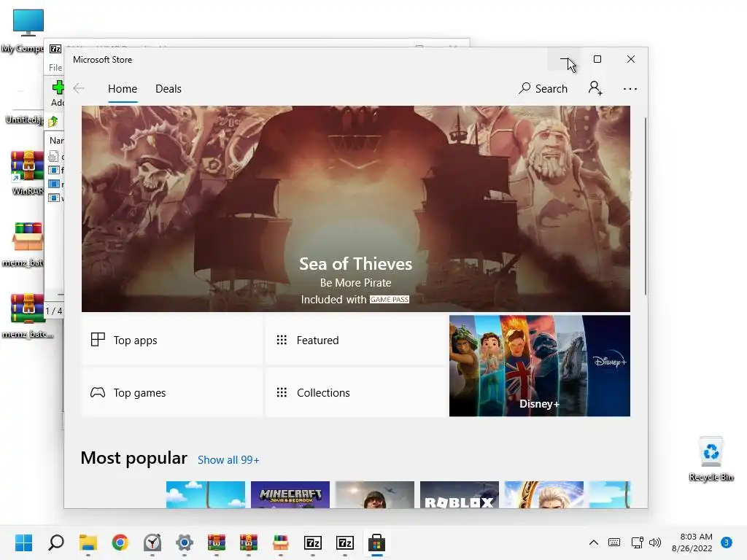Open the Roblox game thumbnail
The height and width of the screenshot is (560, 747).
coord(460,494)
